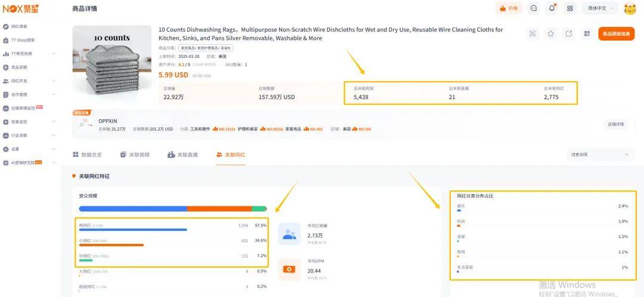The image size is (644, 297).
Task: Click the orange 商品原始信息 button
Action: (x=616, y=33)
